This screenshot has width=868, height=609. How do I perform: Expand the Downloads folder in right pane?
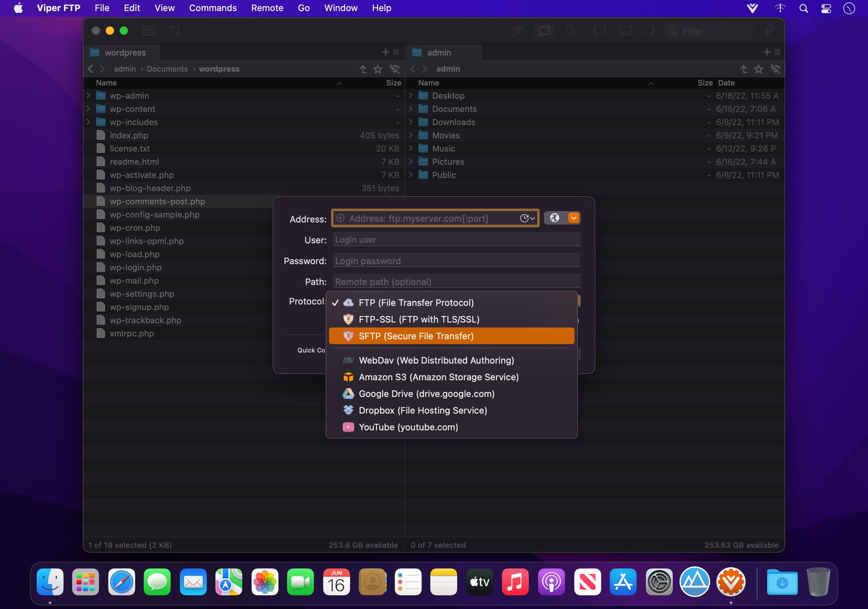point(411,122)
